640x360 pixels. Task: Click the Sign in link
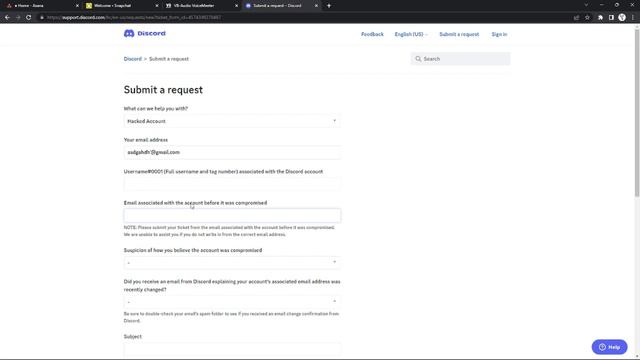[x=499, y=34]
